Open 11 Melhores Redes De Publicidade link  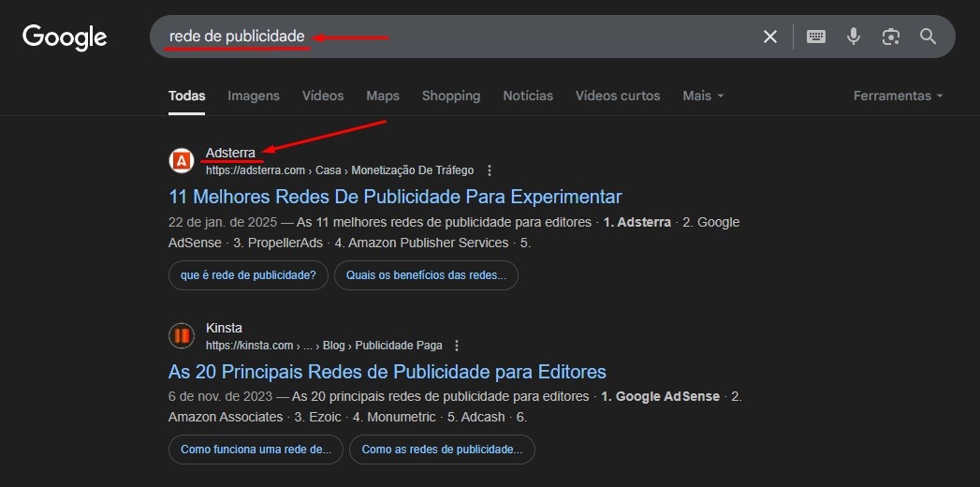pos(395,197)
